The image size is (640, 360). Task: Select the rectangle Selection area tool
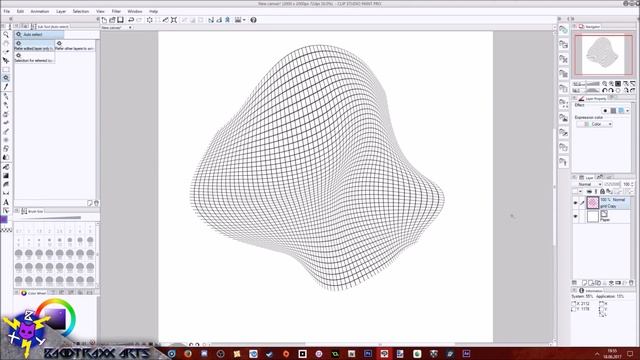6,69
